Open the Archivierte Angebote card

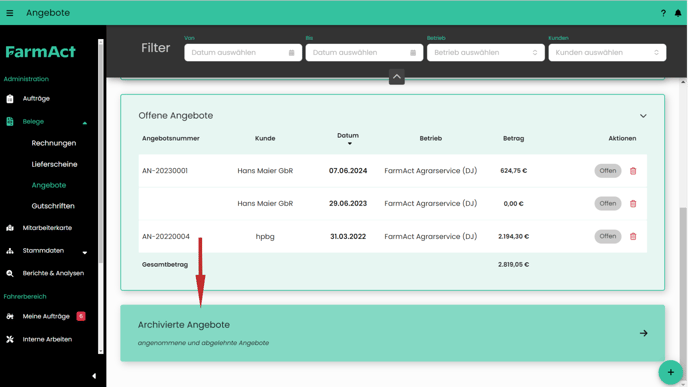pos(393,333)
